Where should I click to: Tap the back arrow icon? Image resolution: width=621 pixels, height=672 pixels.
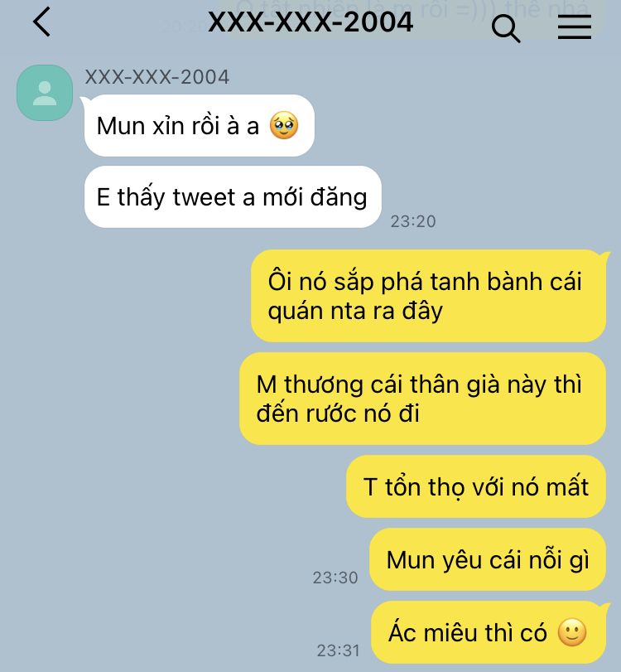[42, 22]
